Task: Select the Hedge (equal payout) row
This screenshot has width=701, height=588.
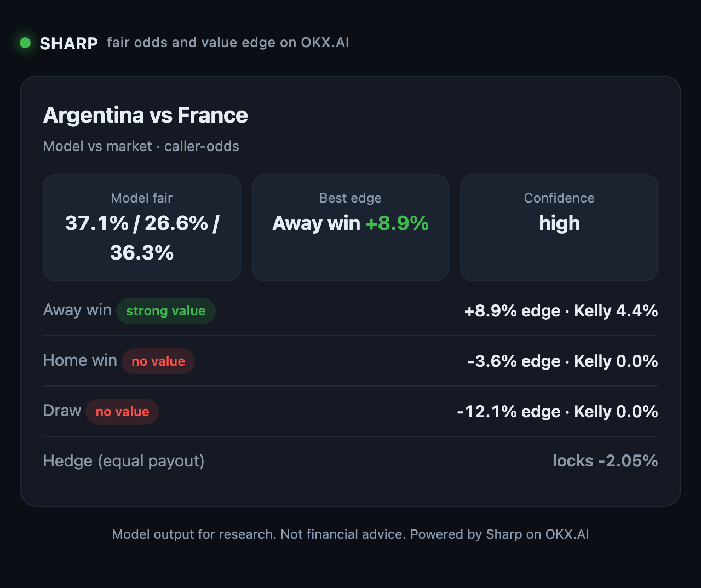Action: click(x=350, y=461)
